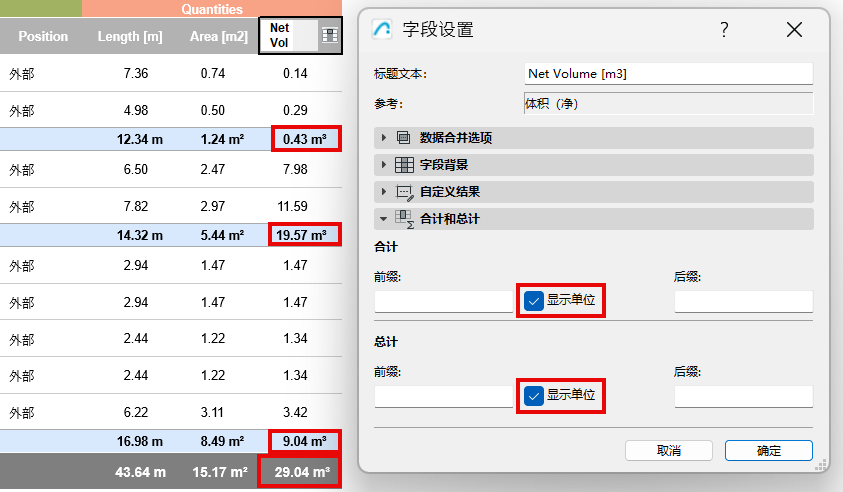Click the 字段背景 table grid icon
This screenshot has width=843, height=492.
click(404, 165)
